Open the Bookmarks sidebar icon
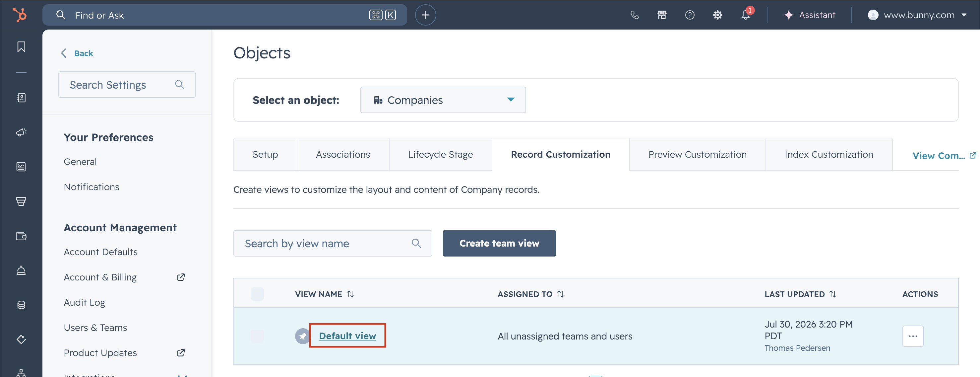 [x=21, y=47]
